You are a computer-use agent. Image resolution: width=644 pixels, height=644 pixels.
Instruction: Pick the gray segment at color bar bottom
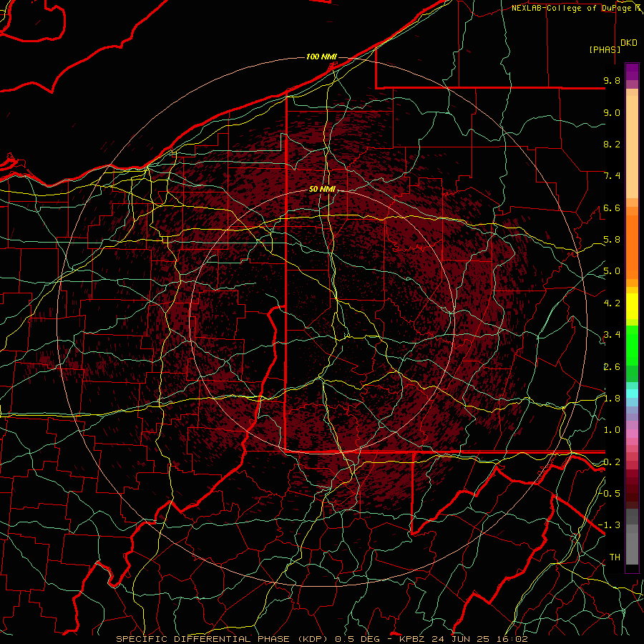[x=632, y=538]
